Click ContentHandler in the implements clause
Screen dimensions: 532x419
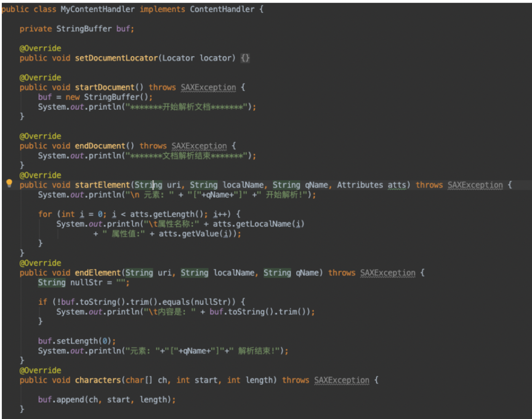pos(222,9)
